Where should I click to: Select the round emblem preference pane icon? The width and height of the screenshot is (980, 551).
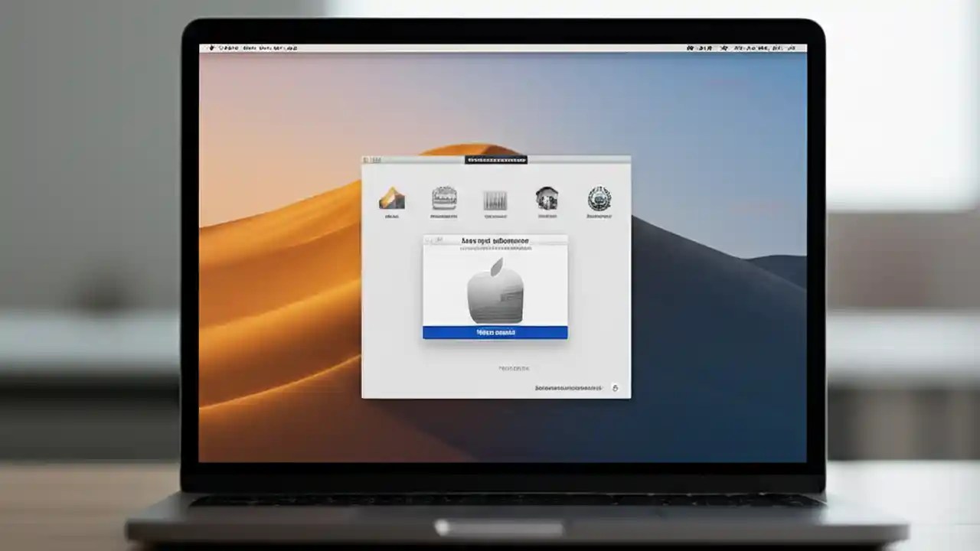[x=598, y=200]
